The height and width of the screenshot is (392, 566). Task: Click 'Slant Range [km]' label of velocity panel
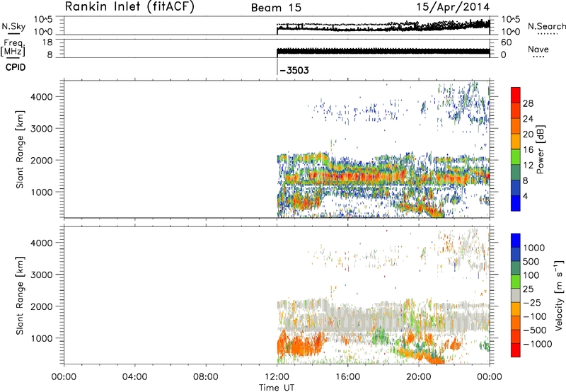point(20,296)
